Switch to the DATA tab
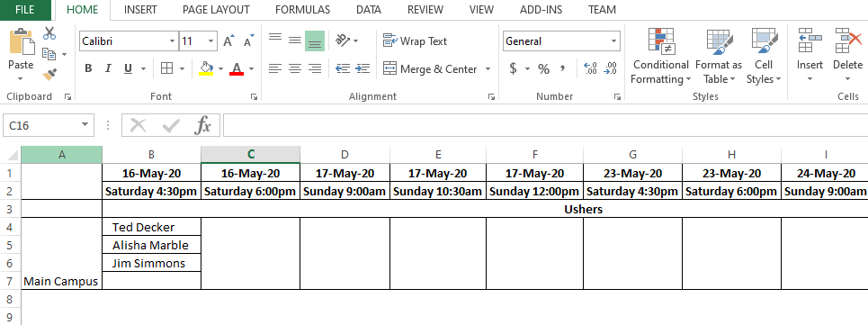868x325 pixels. point(369,9)
